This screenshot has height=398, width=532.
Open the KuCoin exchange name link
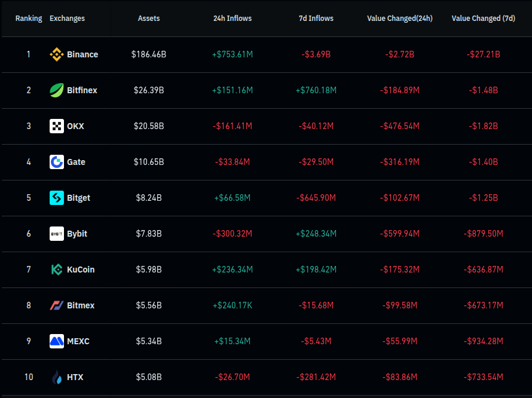pos(81,270)
